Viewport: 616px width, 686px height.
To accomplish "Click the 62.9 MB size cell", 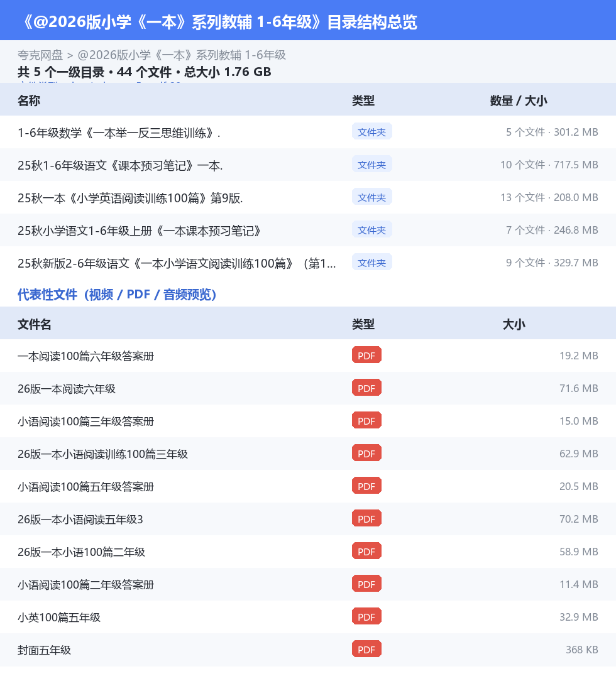I will (x=579, y=454).
